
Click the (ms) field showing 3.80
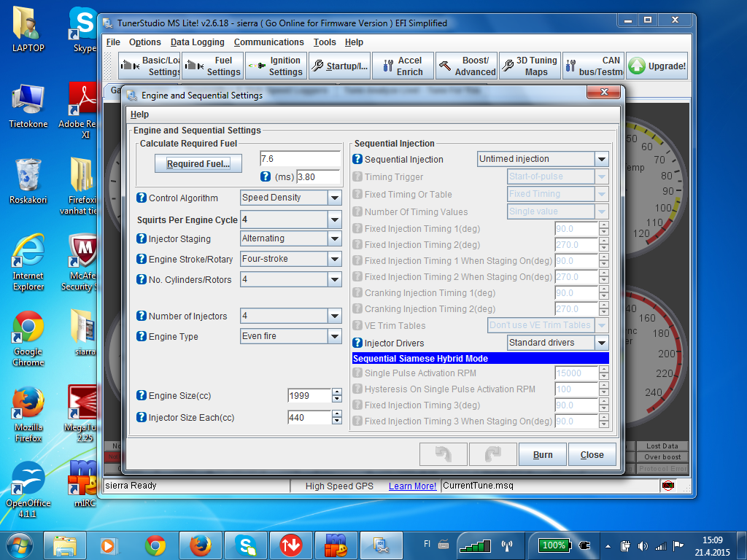[x=318, y=176]
